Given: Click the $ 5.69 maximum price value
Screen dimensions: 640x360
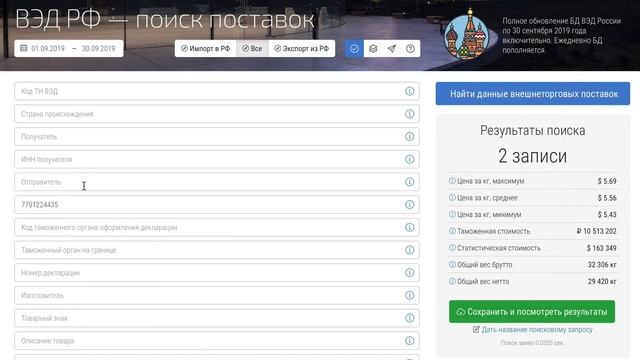Looking at the screenshot, I should (607, 181).
